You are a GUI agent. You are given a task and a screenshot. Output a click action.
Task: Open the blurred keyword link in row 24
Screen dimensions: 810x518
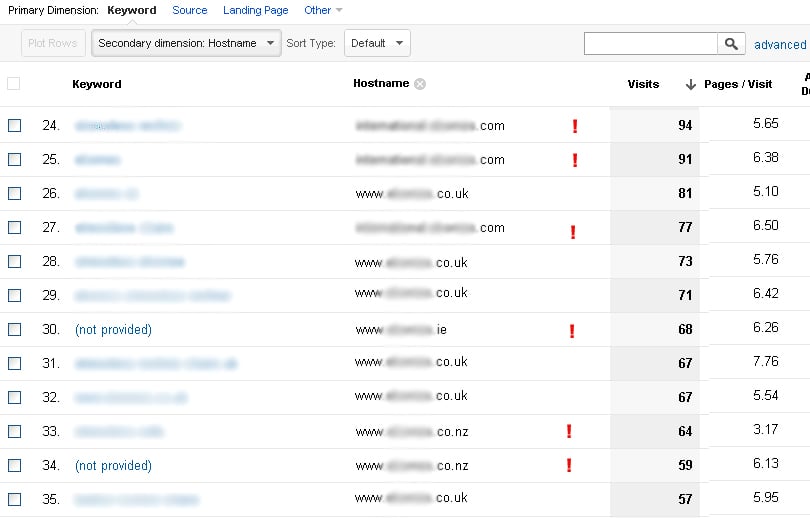point(128,125)
